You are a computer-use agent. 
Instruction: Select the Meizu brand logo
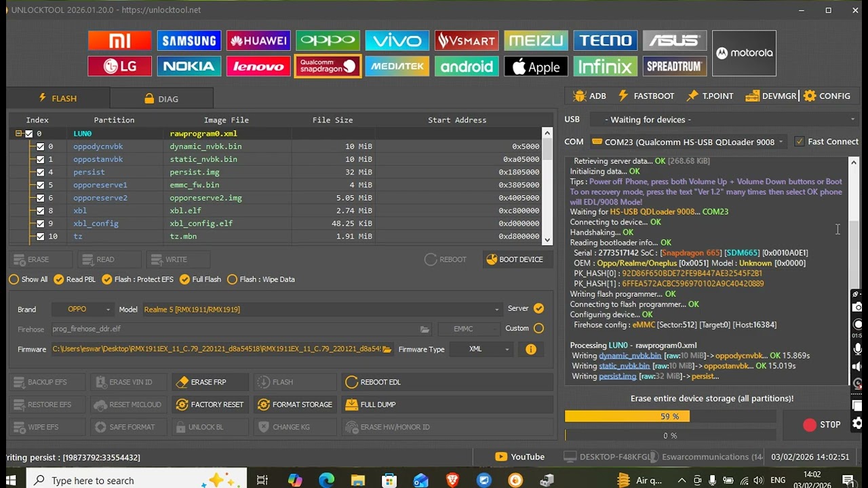point(536,41)
